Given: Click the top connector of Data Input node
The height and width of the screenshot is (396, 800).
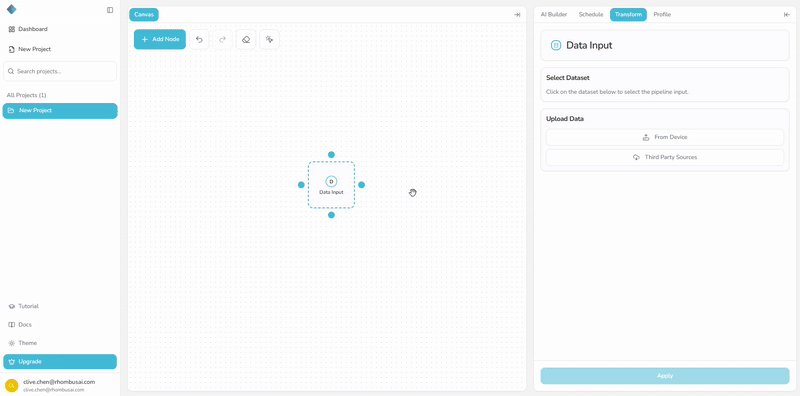Looking at the screenshot, I should point(331,155).
